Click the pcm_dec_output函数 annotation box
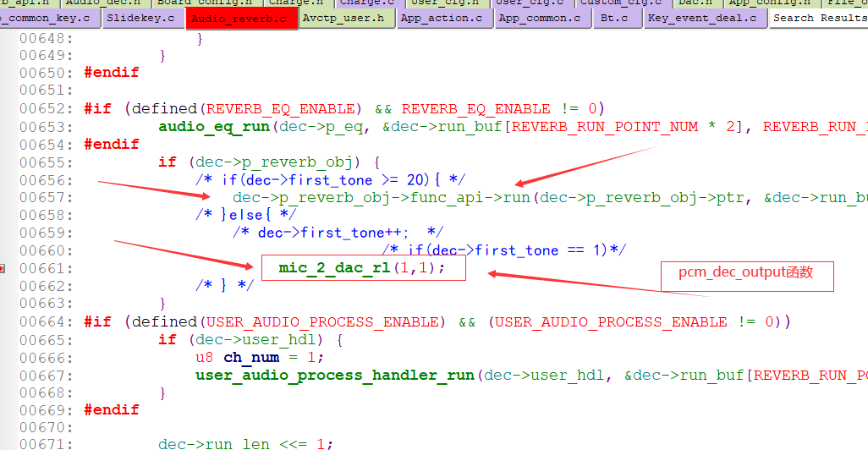The image size is (868, 450). [747, 277]
